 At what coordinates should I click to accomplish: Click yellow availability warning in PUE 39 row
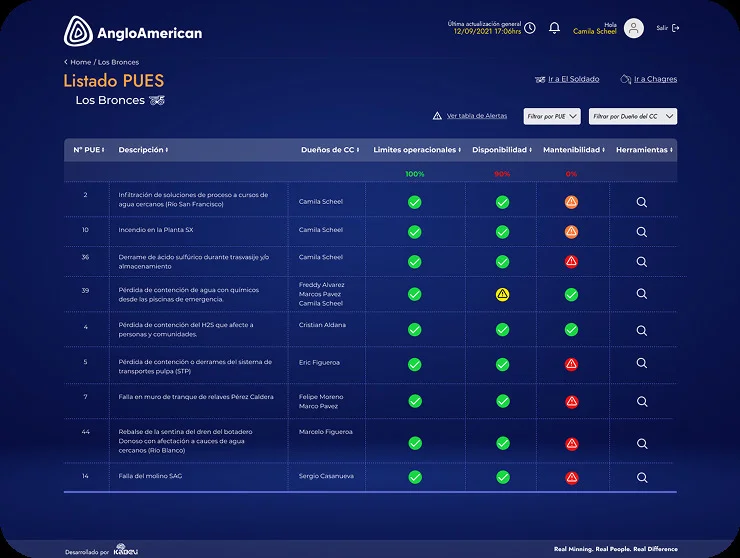coord(502,295)
